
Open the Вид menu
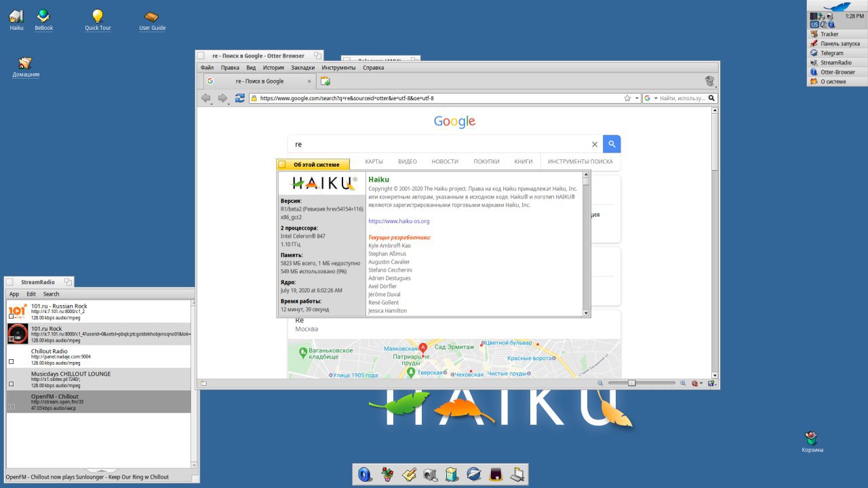click(251, 68)
